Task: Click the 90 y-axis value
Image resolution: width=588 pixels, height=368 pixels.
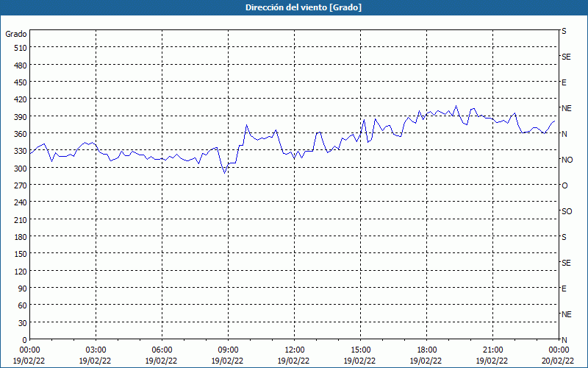Action: (x=23, y=289)
